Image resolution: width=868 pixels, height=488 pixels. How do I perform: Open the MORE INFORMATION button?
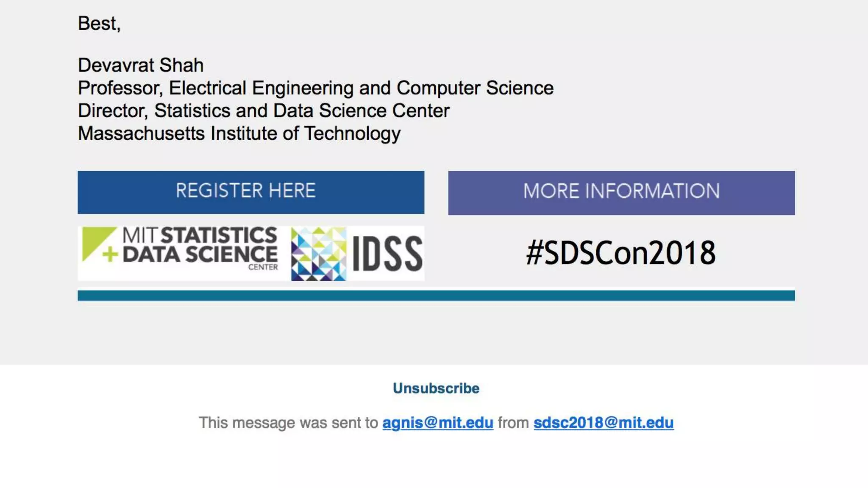(621, 193)
